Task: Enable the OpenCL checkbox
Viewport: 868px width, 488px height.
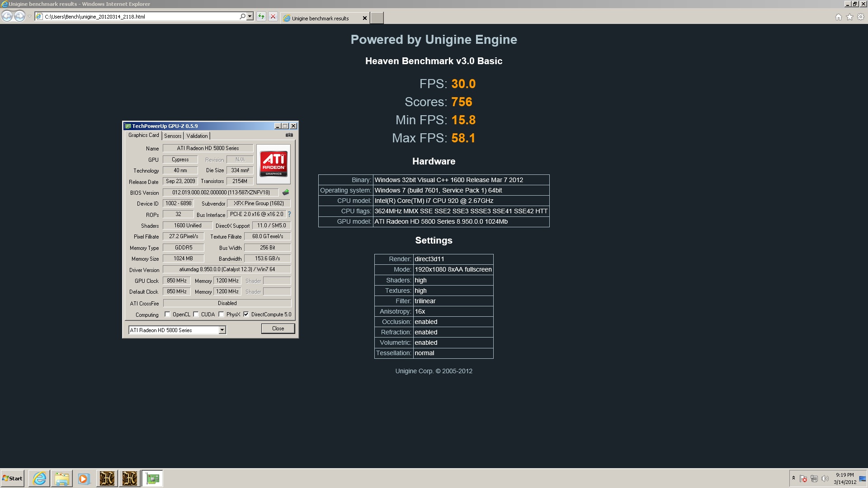Action: (167, 314)
